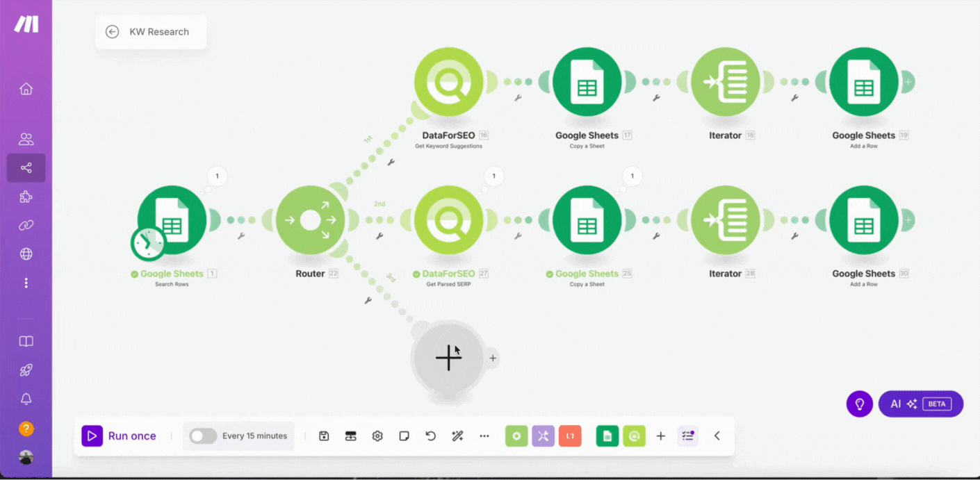Screen dimensions: 980x480
Task: Collapse the toolbar with left chevron
Action: click(x=717, y=436)
